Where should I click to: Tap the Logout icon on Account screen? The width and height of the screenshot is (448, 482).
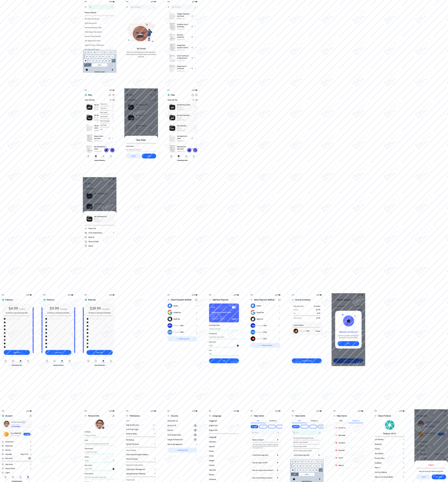(x=3, y=473)
